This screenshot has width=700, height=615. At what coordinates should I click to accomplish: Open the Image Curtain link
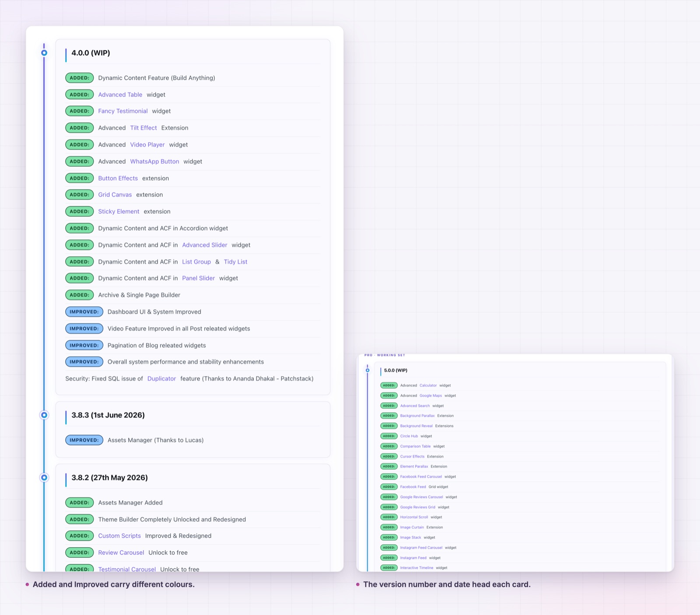click(x=412, y=528)
